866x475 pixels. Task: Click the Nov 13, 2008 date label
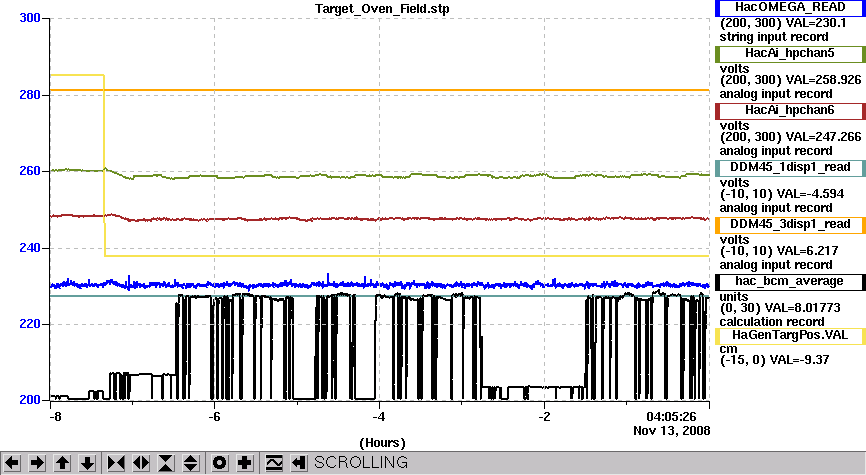pyautogui.click(x=672, y=431)
